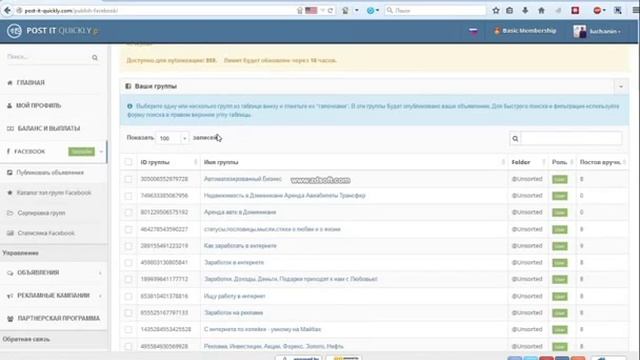Reload the page using the refresh icon

coord(330,11)
